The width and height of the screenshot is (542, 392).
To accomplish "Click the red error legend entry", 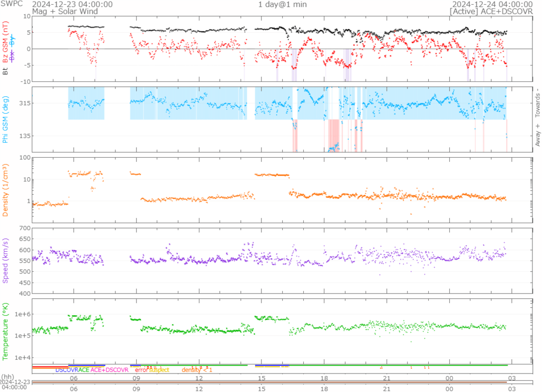I will pos(141,370).
